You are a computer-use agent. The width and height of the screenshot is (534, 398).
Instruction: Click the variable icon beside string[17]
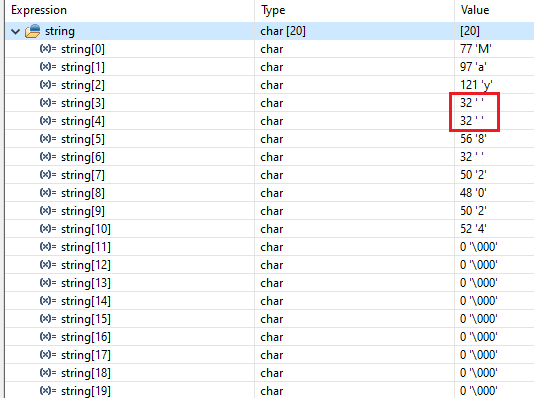pyautogui.click(x=48, y=355)
